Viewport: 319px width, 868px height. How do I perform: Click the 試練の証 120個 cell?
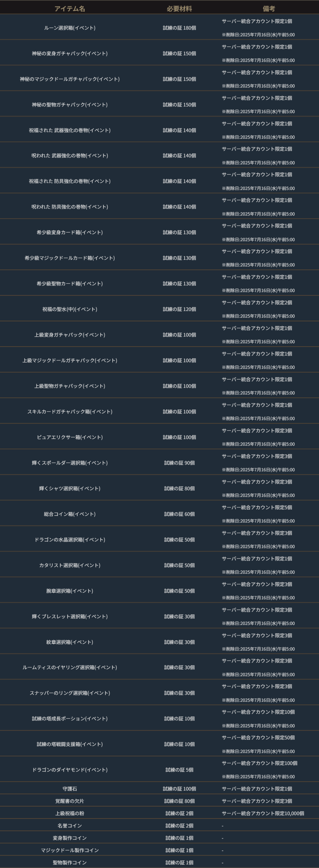[179, 309]
